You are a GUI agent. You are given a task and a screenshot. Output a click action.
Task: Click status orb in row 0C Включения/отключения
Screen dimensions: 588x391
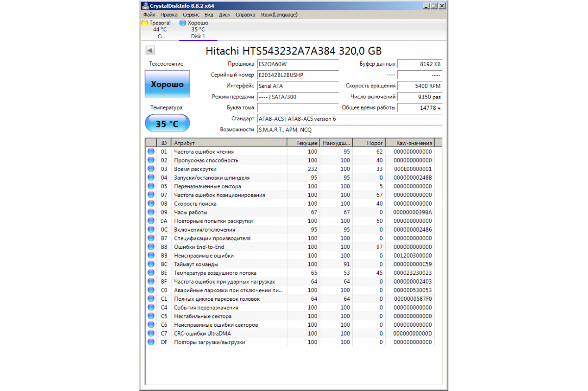click(x=151, y=230)
